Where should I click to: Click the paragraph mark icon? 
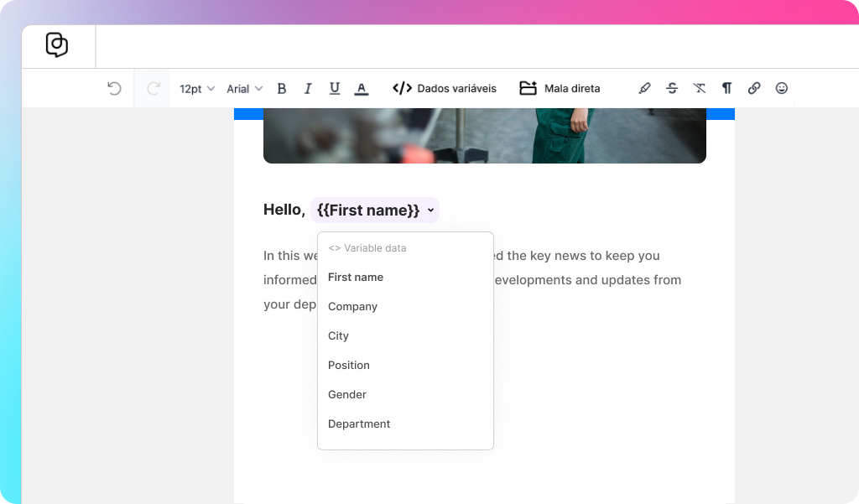click(727, 88)
